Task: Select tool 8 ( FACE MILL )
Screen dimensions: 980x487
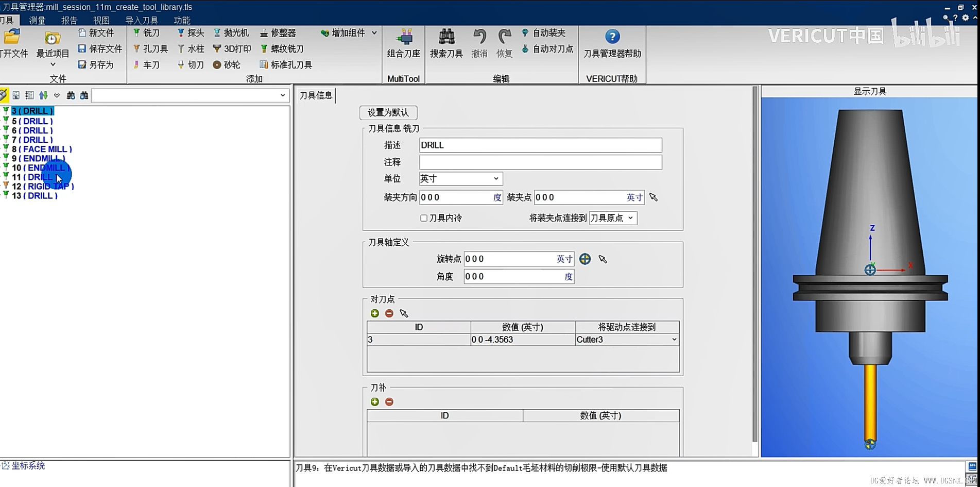Action: (x=42, y=149)
